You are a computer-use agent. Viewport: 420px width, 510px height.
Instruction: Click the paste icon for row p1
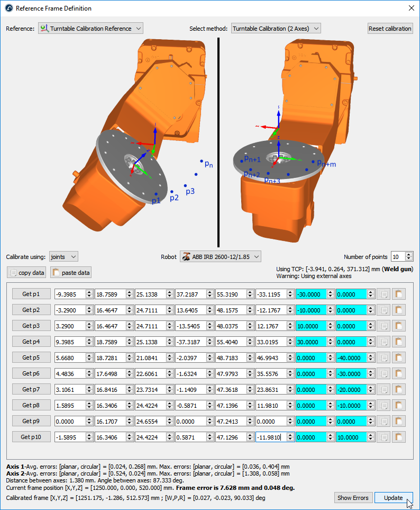398,294
